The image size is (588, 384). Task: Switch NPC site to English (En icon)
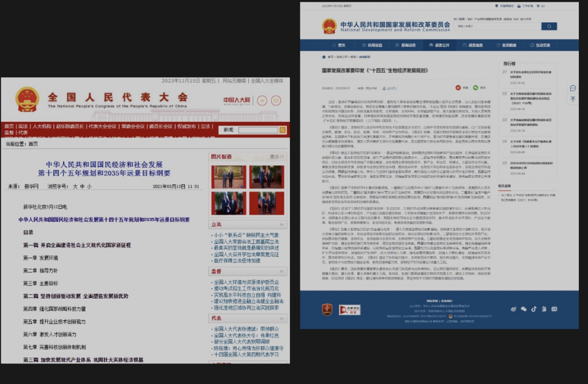262,100
